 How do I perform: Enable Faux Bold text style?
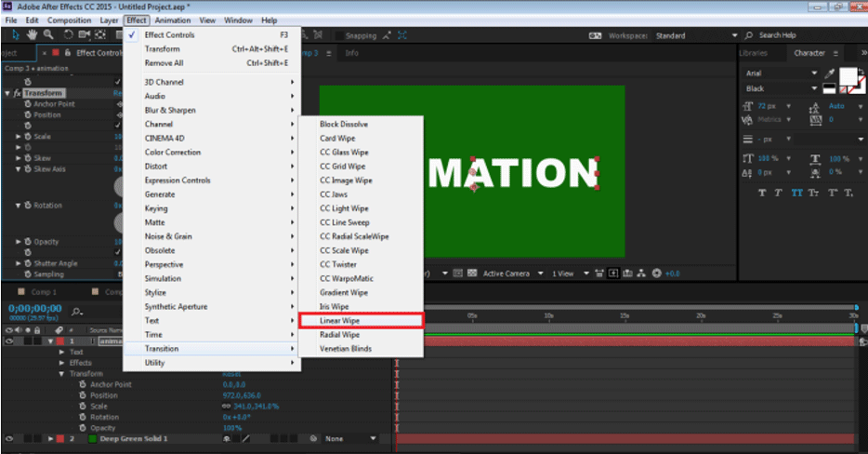(763, 193)
